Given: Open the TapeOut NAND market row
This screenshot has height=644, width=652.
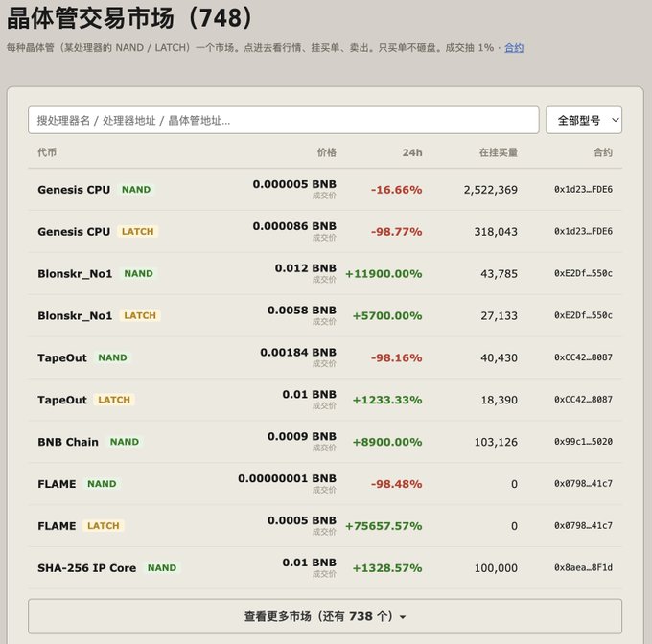Looking at the screenshot, I should tap(325, 357).
